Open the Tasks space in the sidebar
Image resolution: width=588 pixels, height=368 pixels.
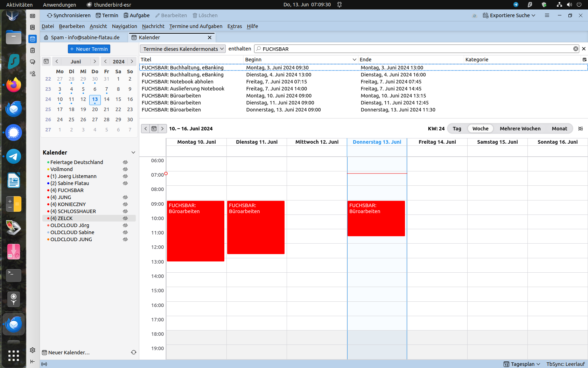33,50
